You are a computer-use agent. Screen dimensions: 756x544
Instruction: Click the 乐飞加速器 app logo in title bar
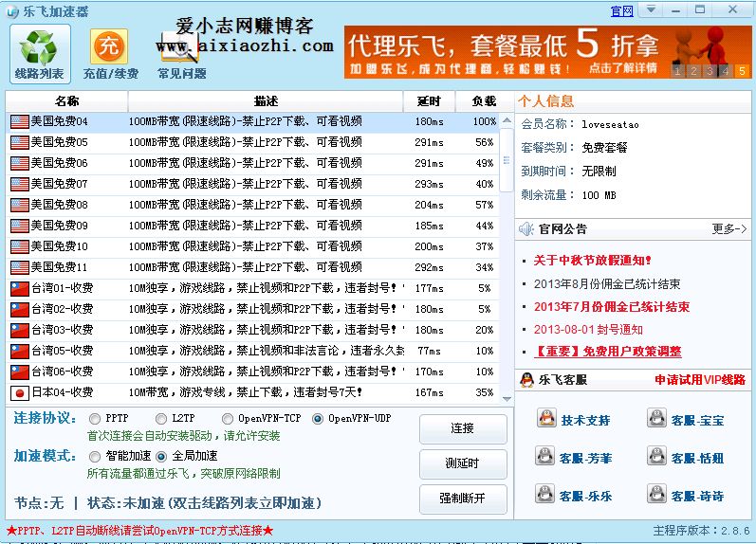[x=12, y=11]
